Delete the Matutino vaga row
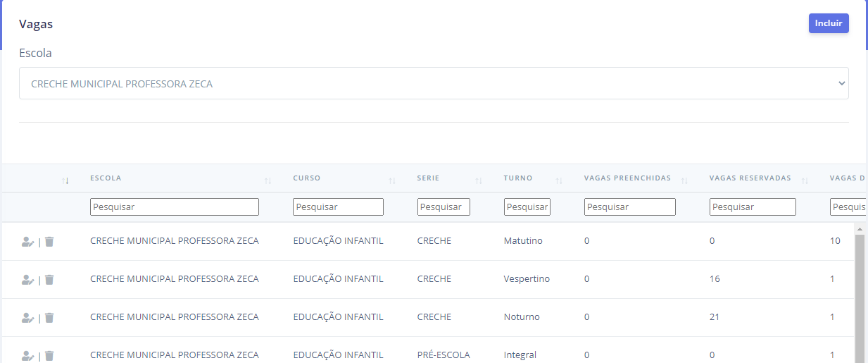868x363 pixels. coord(49,242)
